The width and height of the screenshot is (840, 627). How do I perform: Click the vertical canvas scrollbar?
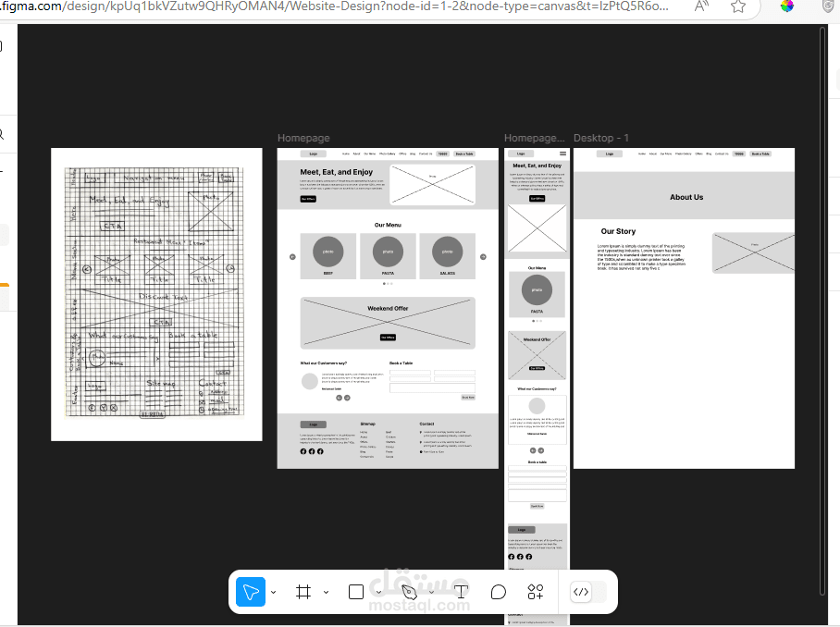(x=822, y=311)
